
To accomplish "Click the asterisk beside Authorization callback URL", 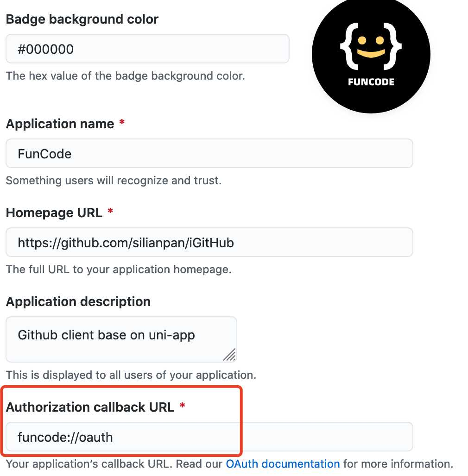I will [x=182, y=405].
